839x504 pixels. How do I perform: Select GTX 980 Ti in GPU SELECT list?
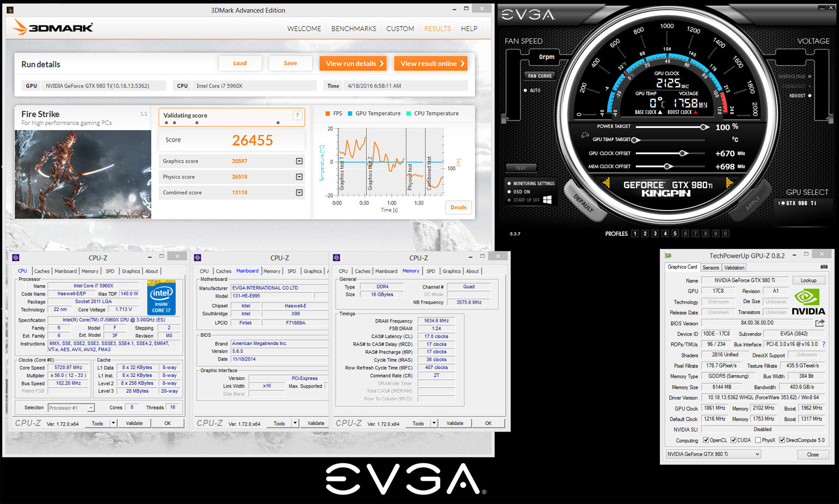click(x=798, y=203)
